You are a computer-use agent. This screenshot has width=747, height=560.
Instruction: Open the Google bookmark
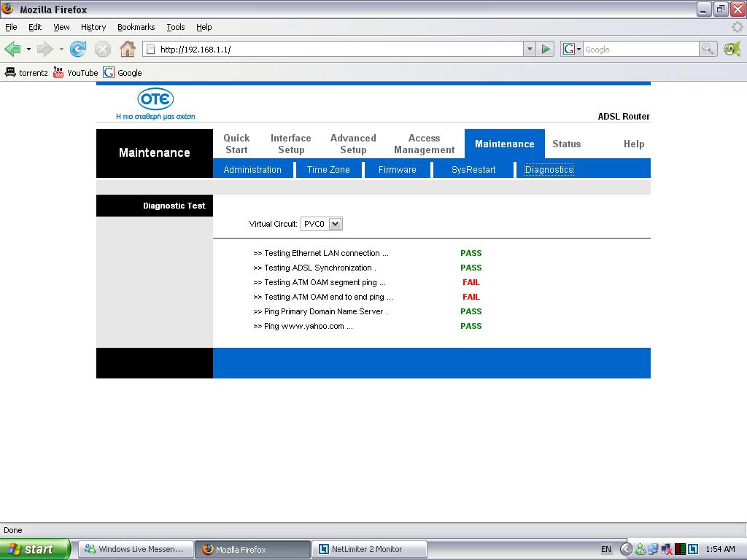[123, 72]
